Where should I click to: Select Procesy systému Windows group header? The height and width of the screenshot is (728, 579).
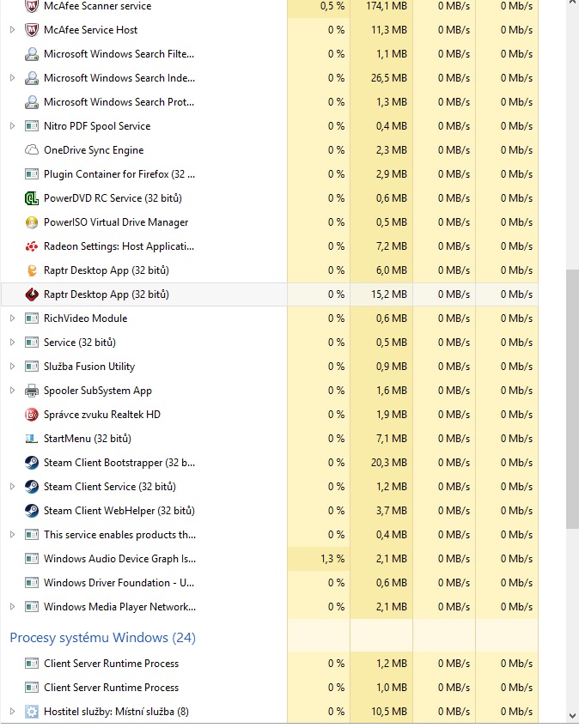[x=102, y=638]
